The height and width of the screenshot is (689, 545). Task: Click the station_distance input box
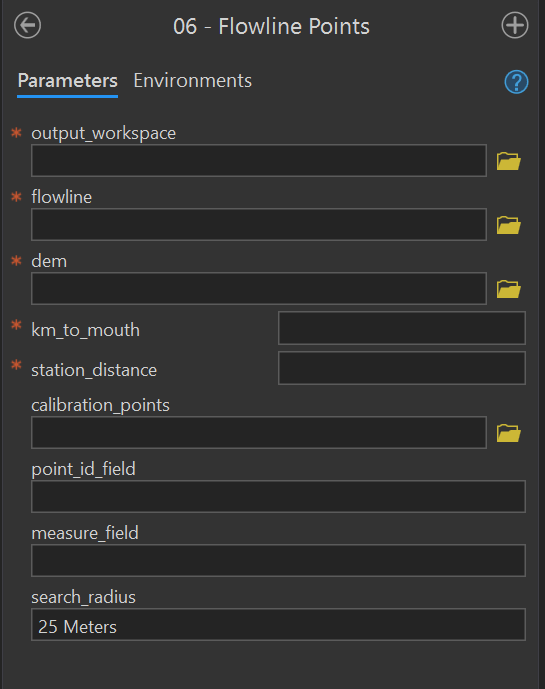402,368
